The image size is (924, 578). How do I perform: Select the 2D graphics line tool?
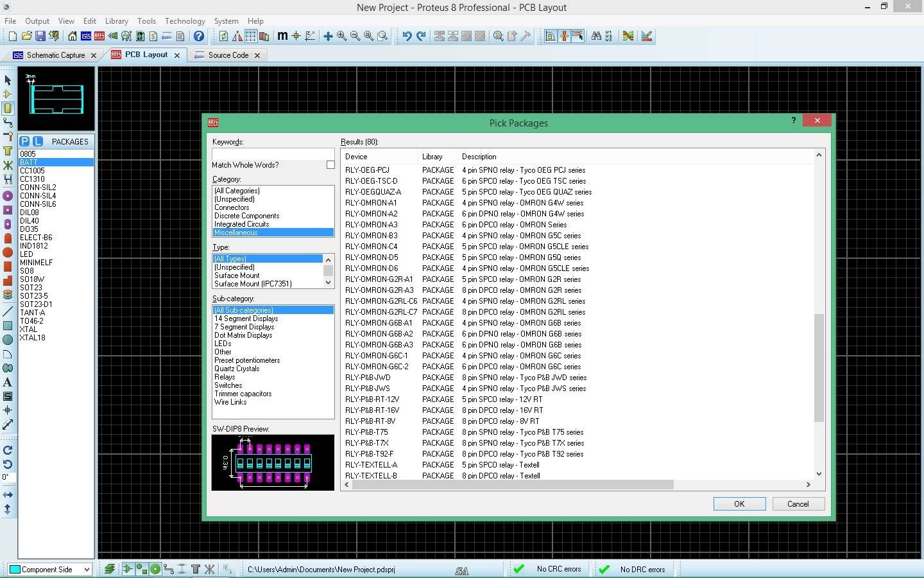pos(8,311)
